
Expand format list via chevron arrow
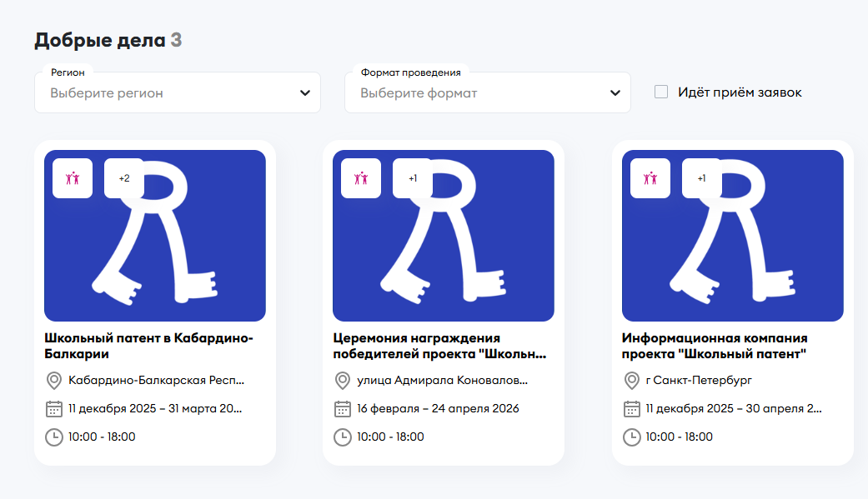[x=615, y=93]
